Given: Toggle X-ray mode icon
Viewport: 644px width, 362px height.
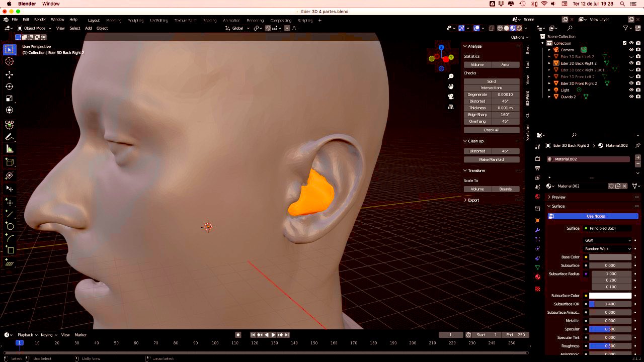Looking at the screenshot, I should [x=491, y=28].
